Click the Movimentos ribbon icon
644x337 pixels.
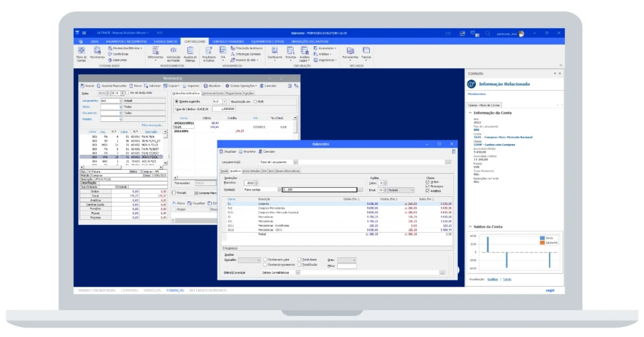pyautogui.click(x=97, y=52)
